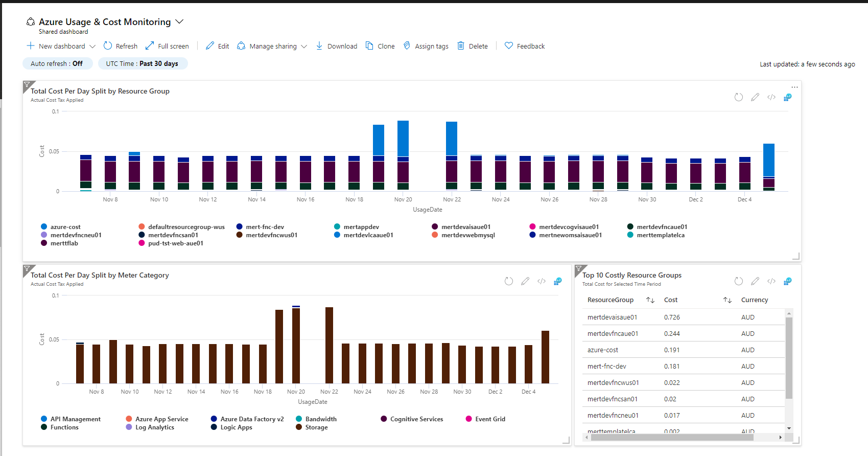868x456 pixels.
Task: Click the mertdevlcaaue01 legend color dot
Action: point(337,235)
